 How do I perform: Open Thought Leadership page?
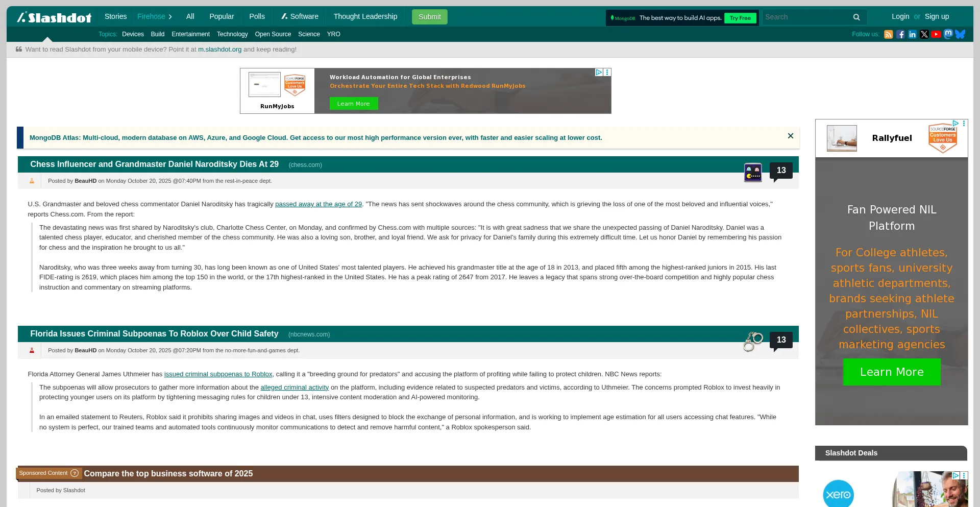pos(365,16)
